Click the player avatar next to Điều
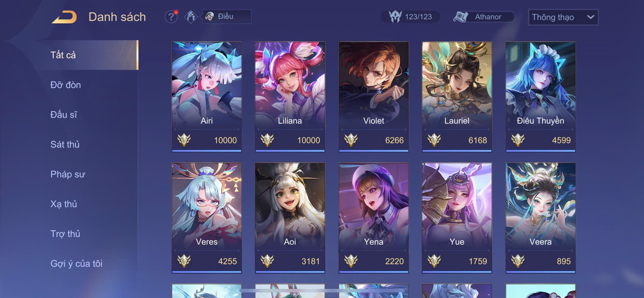The height and width of the screenshot is (298, 644). (210, 16)
